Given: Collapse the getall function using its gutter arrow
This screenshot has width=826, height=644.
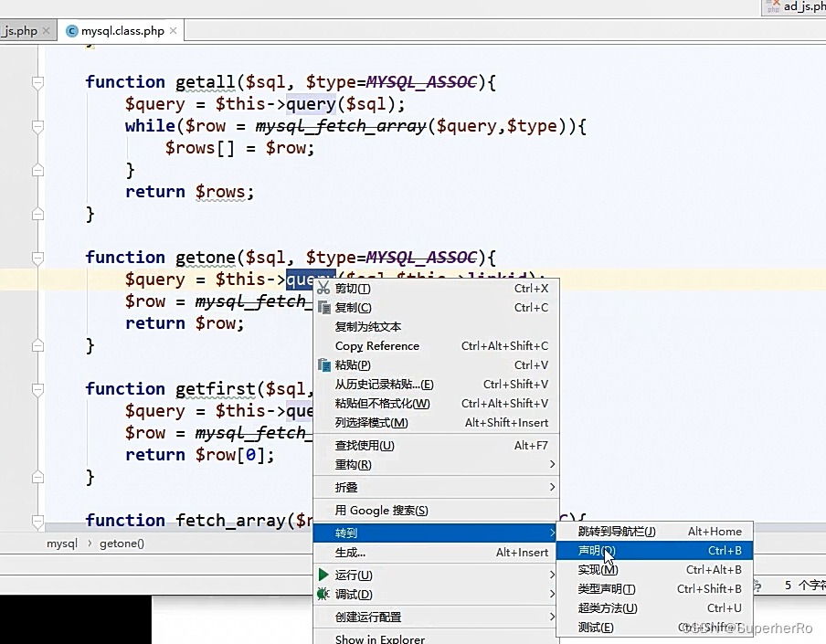Looking at the screenshot, I should coord(37,82).
